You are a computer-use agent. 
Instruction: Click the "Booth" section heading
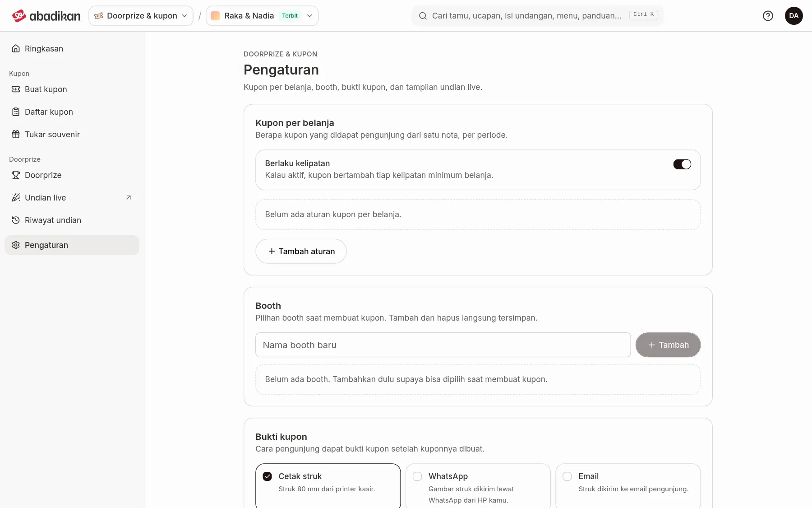coord(268,306)
